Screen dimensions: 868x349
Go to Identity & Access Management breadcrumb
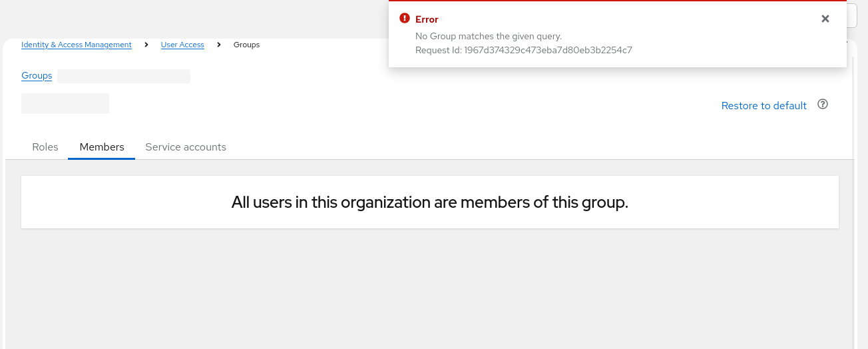pos(77,45)
